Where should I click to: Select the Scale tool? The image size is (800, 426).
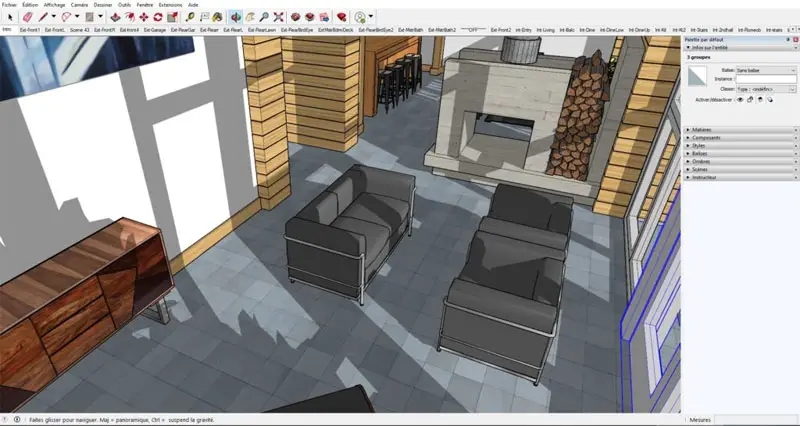[x=172, y=17]
